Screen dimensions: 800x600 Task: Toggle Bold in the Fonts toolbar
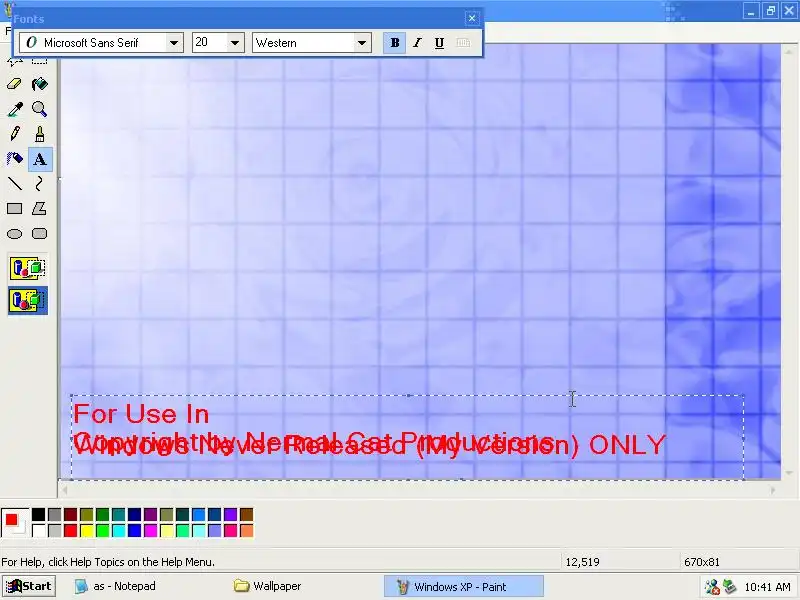point(394,43)
